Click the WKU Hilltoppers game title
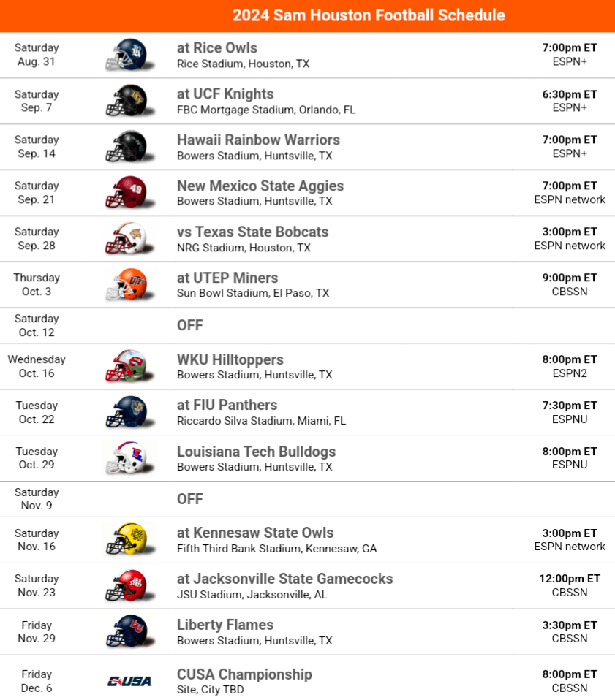The image size is (615, 700). coord(230,360)
